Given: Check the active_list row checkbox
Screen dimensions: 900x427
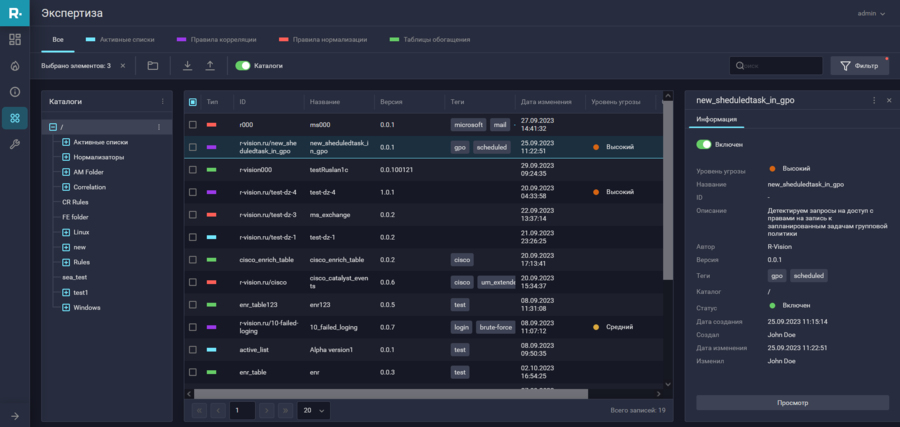Looking at the screenshot, I should pos(193,350).
